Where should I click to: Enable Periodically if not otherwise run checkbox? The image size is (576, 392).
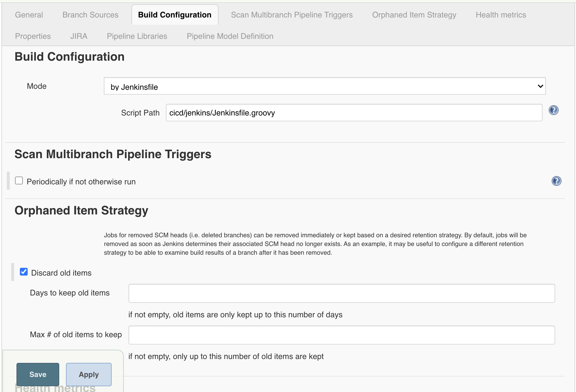point(19,181)
